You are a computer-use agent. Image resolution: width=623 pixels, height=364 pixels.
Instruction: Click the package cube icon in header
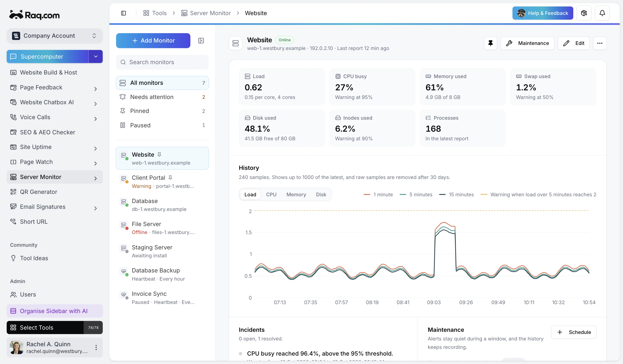584,13
